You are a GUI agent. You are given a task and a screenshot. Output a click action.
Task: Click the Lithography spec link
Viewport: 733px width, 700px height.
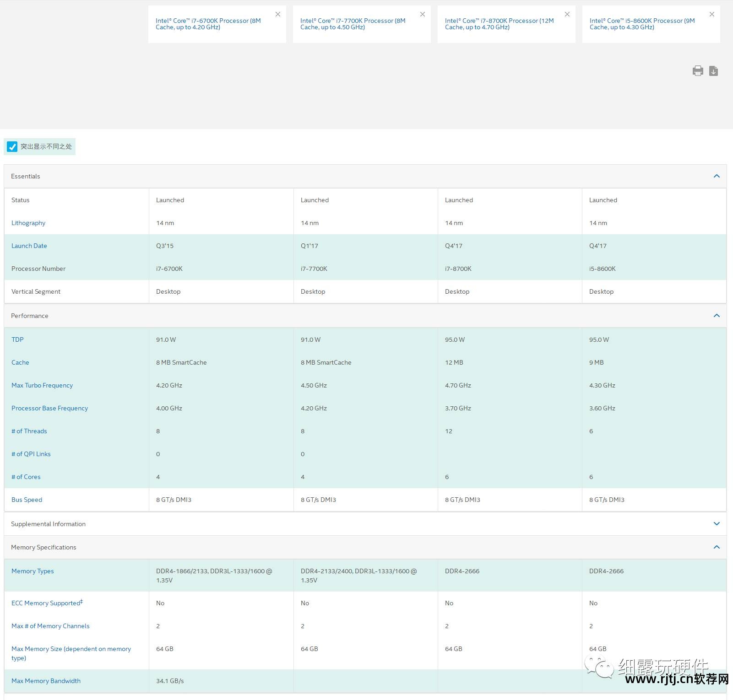28,223
